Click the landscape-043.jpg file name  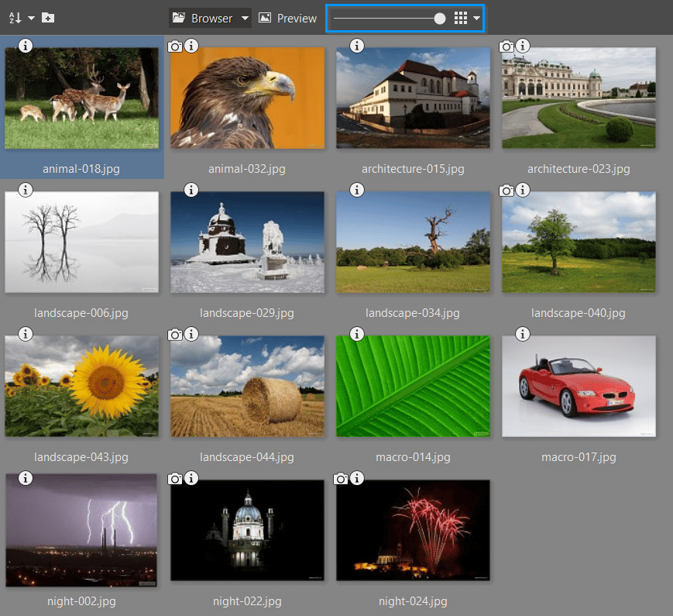(x=81, y=457)
